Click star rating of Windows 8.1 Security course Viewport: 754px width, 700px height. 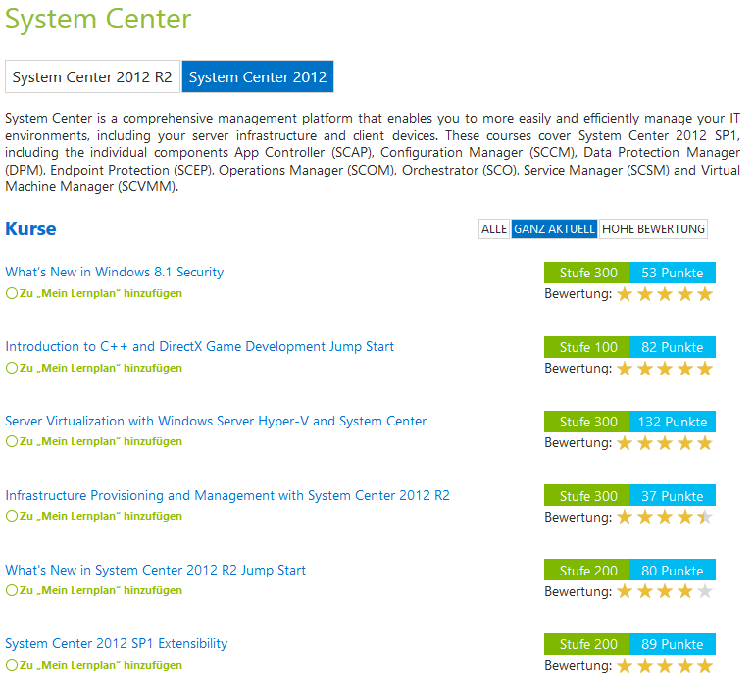click(665, 294)
